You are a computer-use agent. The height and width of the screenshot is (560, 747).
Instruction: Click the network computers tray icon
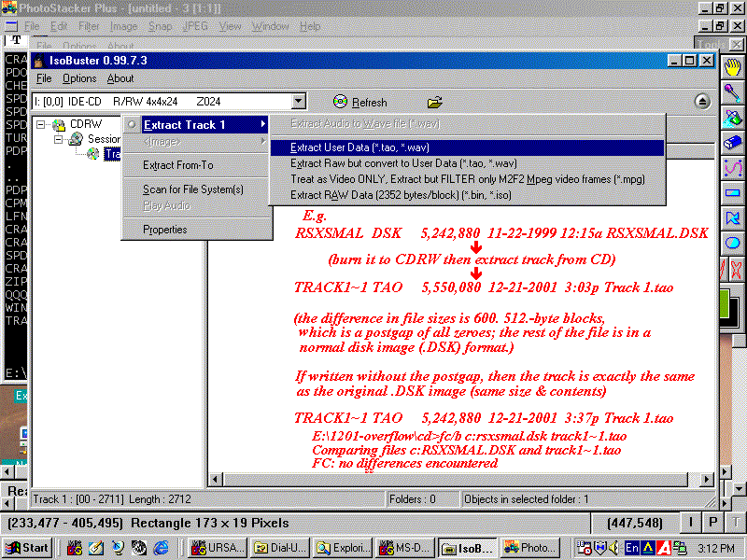pos(680,548)
